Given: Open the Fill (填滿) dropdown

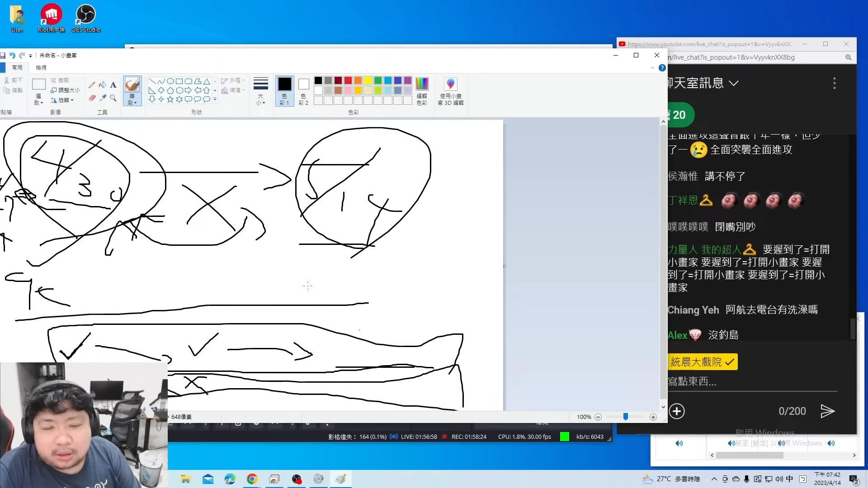Looking at the screenshot, I should (233, 90).
